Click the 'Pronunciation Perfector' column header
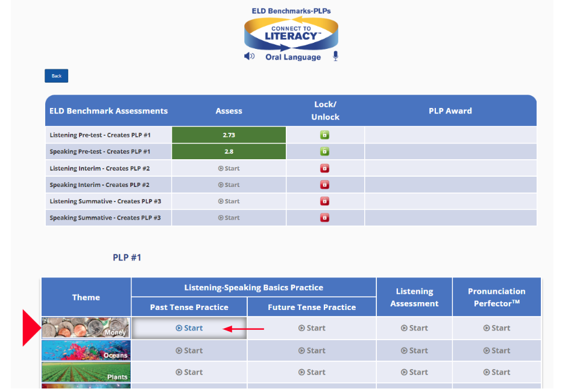Image resolution: width=565 pixels, height=392 pixels. point(496,297)
